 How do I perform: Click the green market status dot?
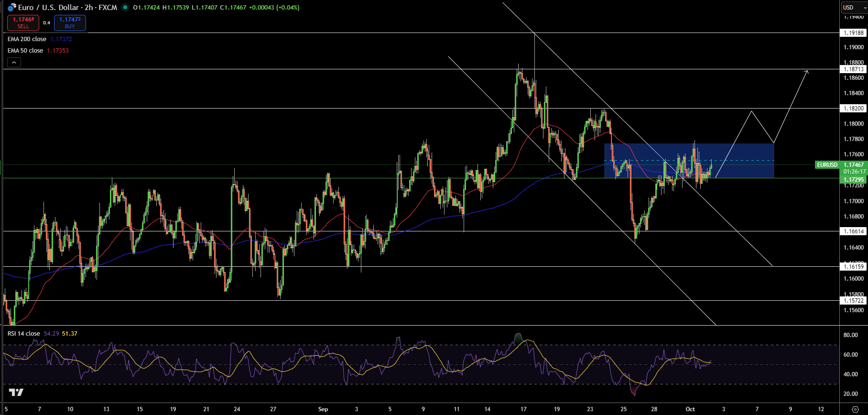click(125, 7)
